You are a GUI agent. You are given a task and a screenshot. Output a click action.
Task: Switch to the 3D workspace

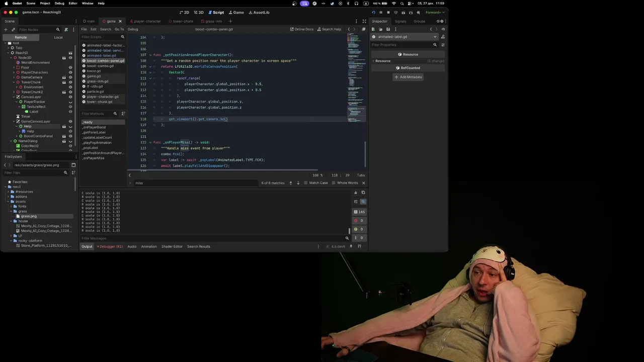pos(199,12)
